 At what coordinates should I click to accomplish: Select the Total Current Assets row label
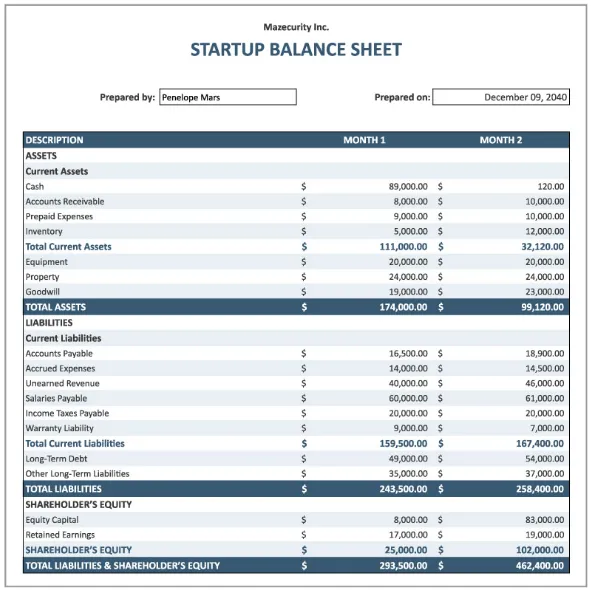click(69, 247)
